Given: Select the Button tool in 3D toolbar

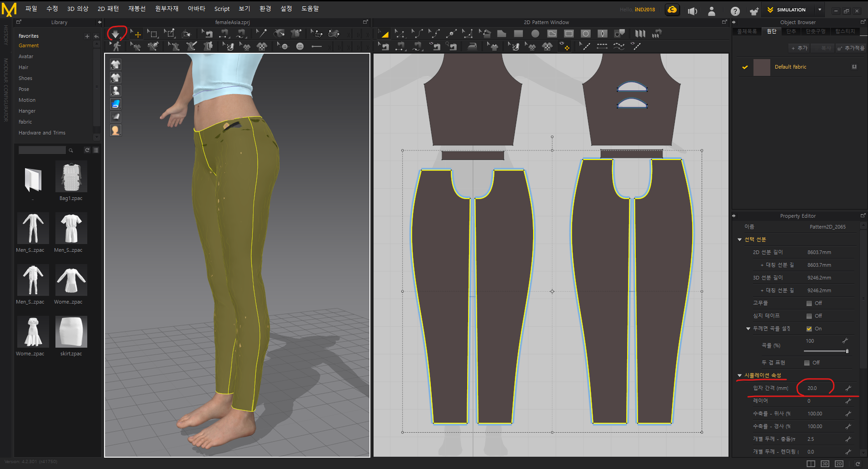Looking at the screenshot, I should (x=299, y=46).
